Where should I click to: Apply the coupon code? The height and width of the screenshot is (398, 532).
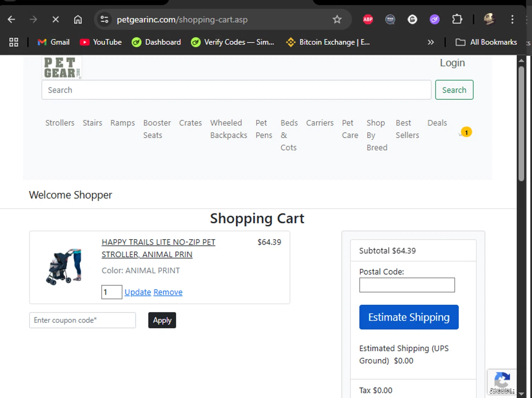(x=162, y=320)
